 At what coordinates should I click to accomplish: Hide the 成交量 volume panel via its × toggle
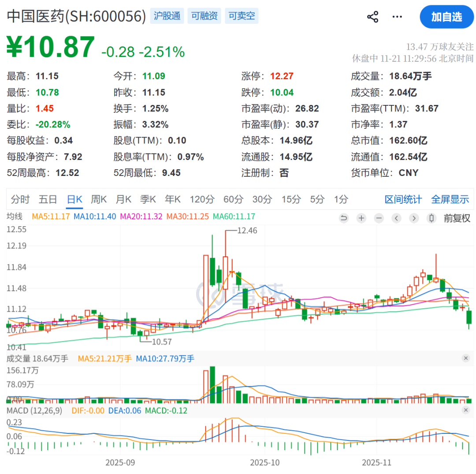pos(466,359)
